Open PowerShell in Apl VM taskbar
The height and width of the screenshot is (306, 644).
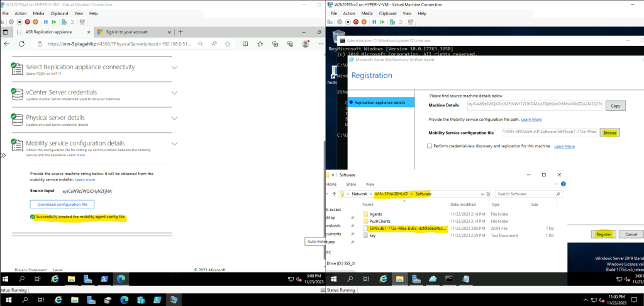click(x=105, y=280)
